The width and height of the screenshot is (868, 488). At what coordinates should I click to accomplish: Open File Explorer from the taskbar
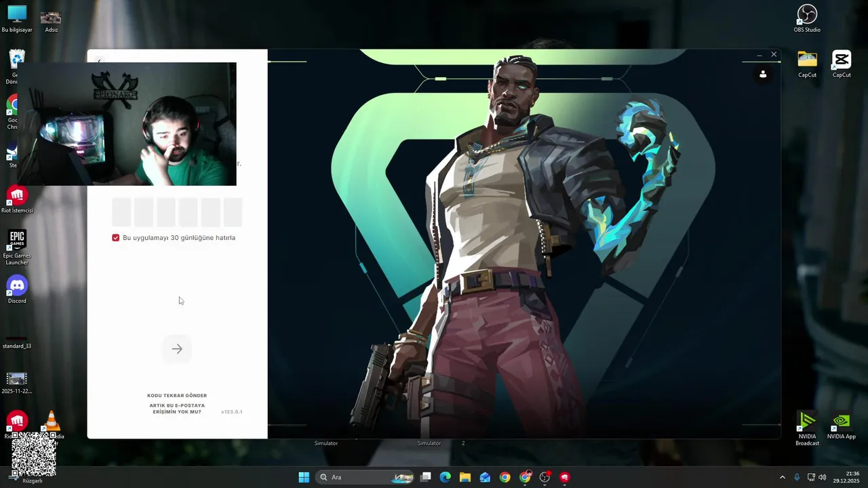coord(465,477)
